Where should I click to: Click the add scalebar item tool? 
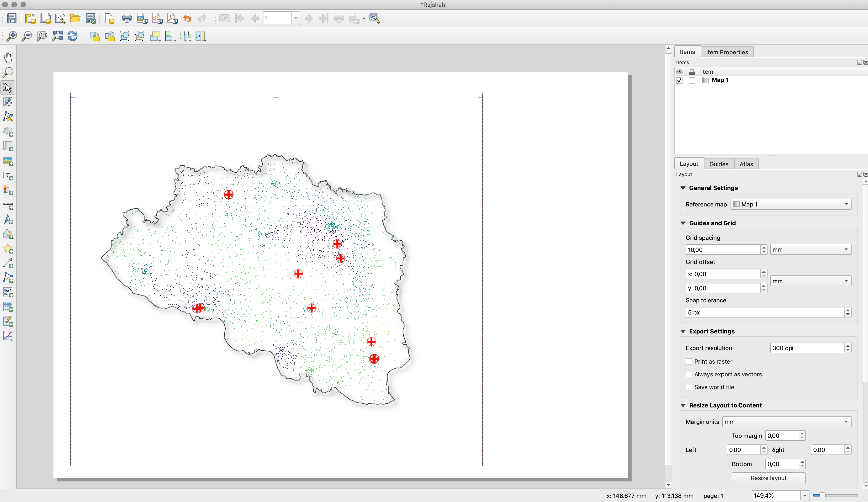point(9,205)
